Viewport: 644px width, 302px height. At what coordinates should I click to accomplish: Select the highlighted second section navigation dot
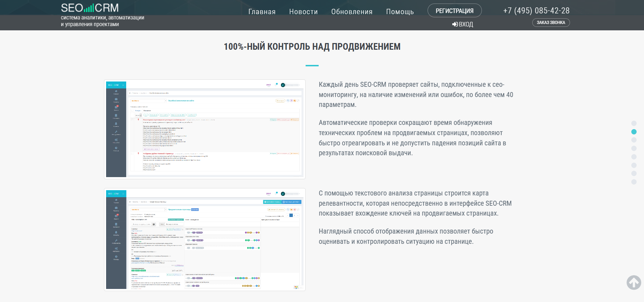(634, 132)
